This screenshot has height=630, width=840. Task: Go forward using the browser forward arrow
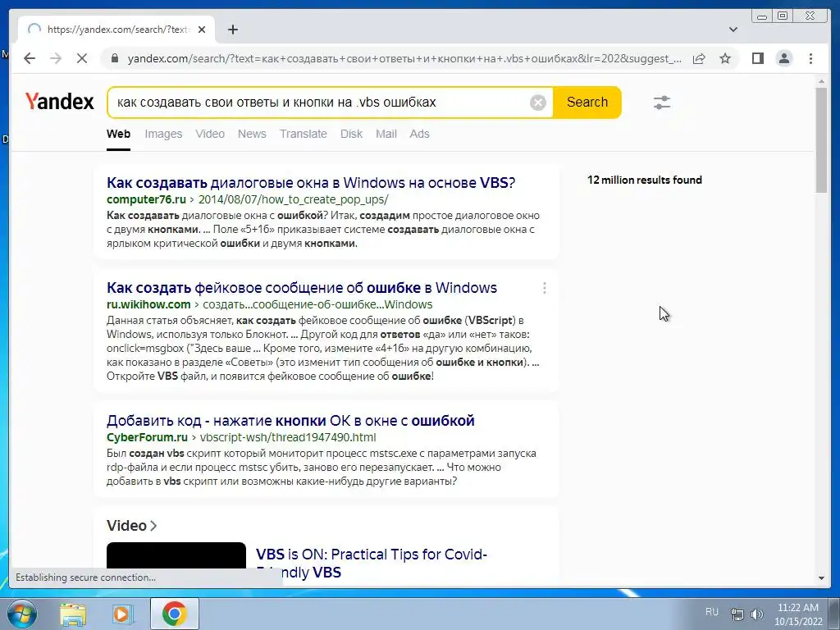point(56,58)
